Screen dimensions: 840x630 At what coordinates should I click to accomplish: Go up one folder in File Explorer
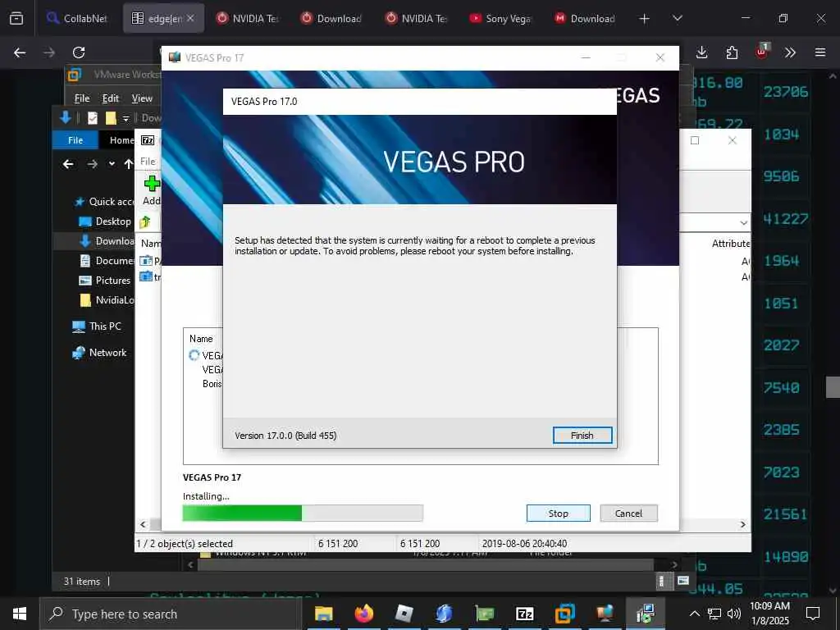point(128,164)
